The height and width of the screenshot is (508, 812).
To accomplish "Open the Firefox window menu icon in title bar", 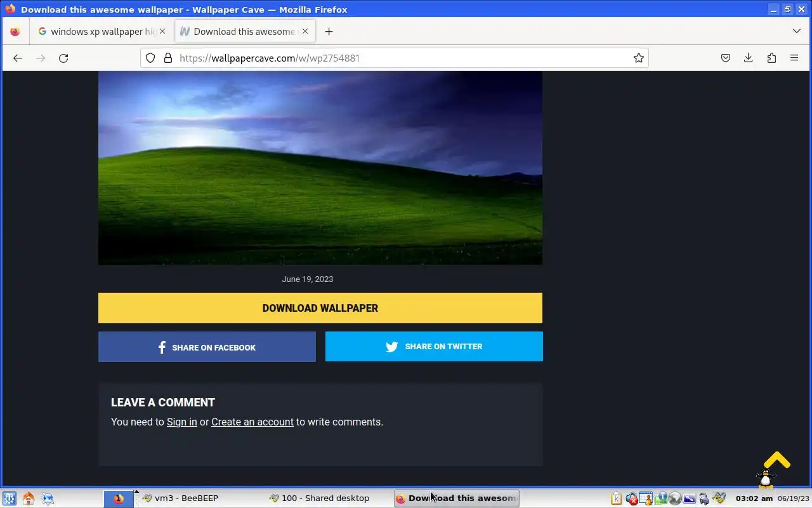I will [10, 9].
